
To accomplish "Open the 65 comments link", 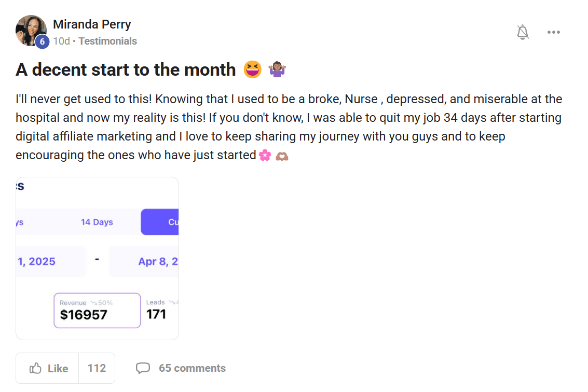I will [x=192, y=368].
